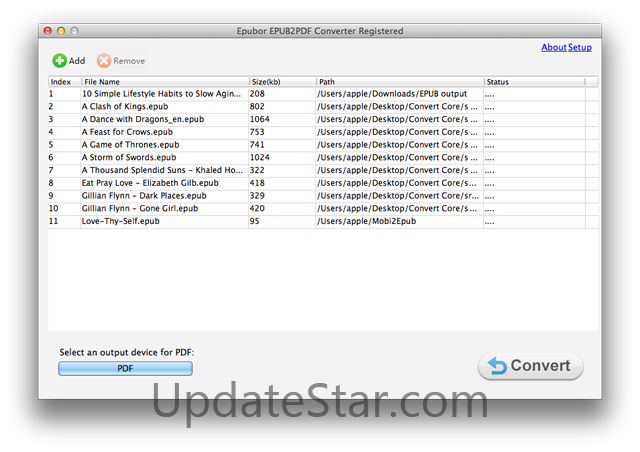The image size is (640, 452).
Task: Open the Setup link
Action: 580,47
